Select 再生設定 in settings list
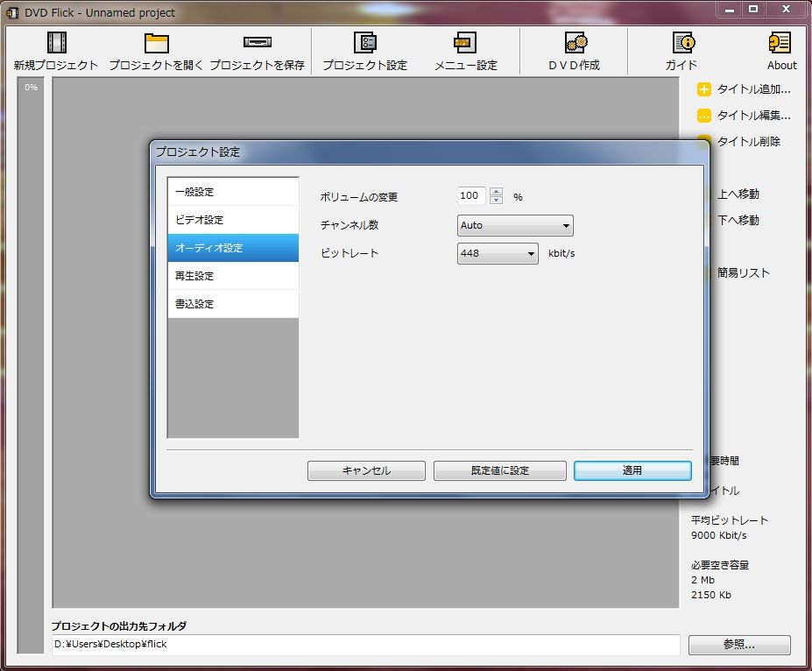This screenshot has height=671, width=812. (233, 276)
